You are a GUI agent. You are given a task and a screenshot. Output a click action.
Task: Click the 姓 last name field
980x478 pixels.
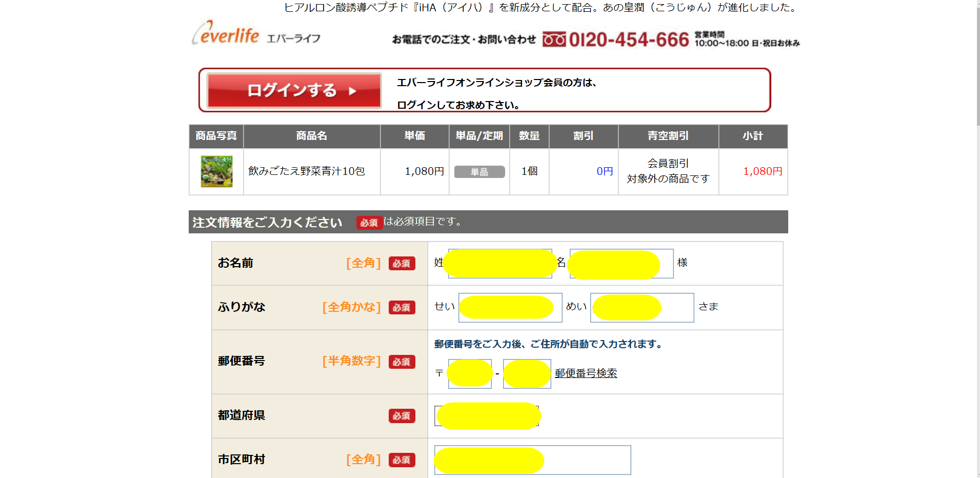pos(500,264)
